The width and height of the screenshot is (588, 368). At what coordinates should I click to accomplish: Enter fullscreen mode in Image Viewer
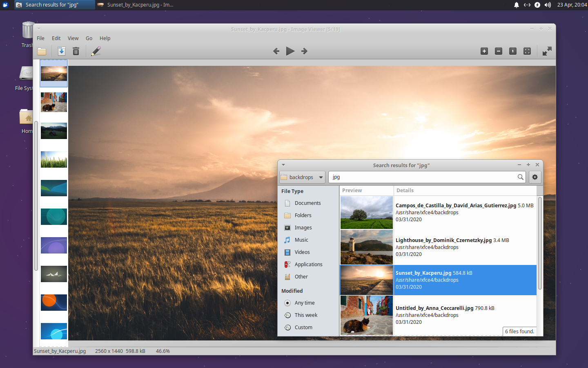coord(547,51)
